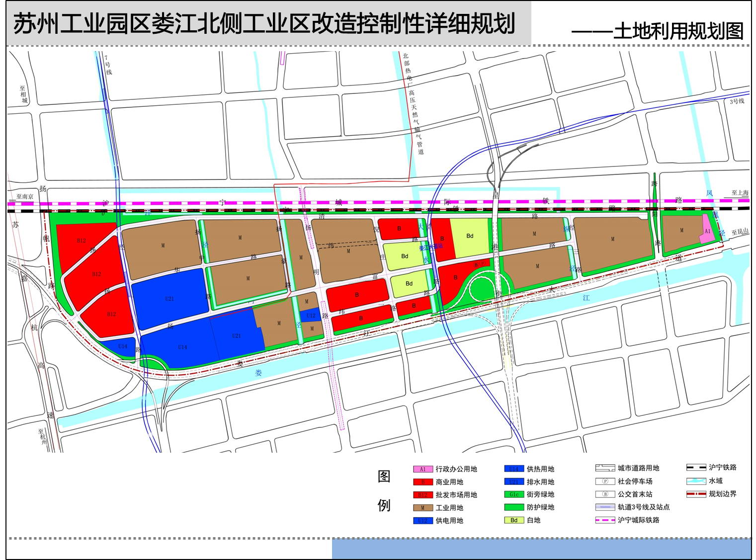Click the 至相城 direction label
This screenshot has height=560, width=756.
[24, 94]
